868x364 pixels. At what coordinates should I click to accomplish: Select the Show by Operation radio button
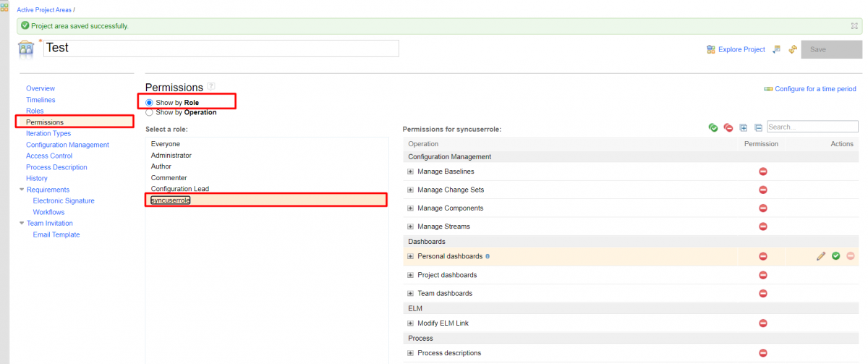coord(150,112)
